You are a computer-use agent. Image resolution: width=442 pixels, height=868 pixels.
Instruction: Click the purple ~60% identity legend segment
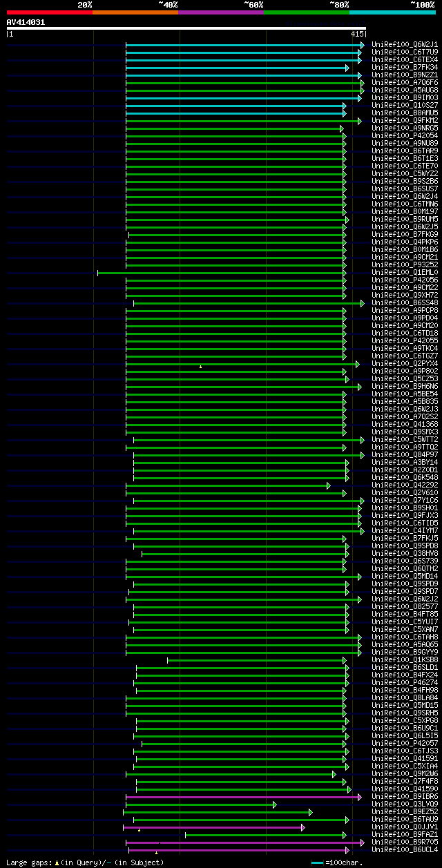220,12
